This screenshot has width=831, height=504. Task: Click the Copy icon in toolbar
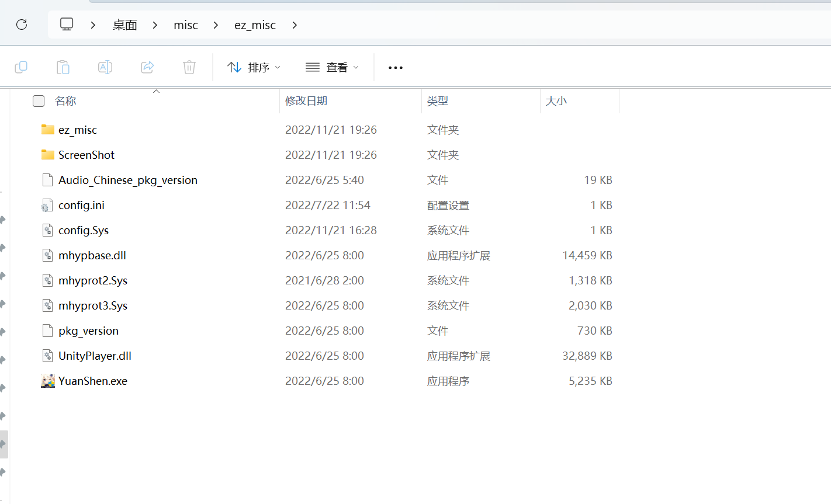[x=21, y=67]
